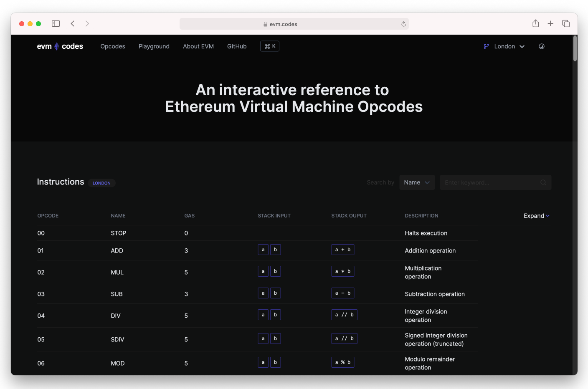Select the SDIV opcode name

tap(117, 339)
